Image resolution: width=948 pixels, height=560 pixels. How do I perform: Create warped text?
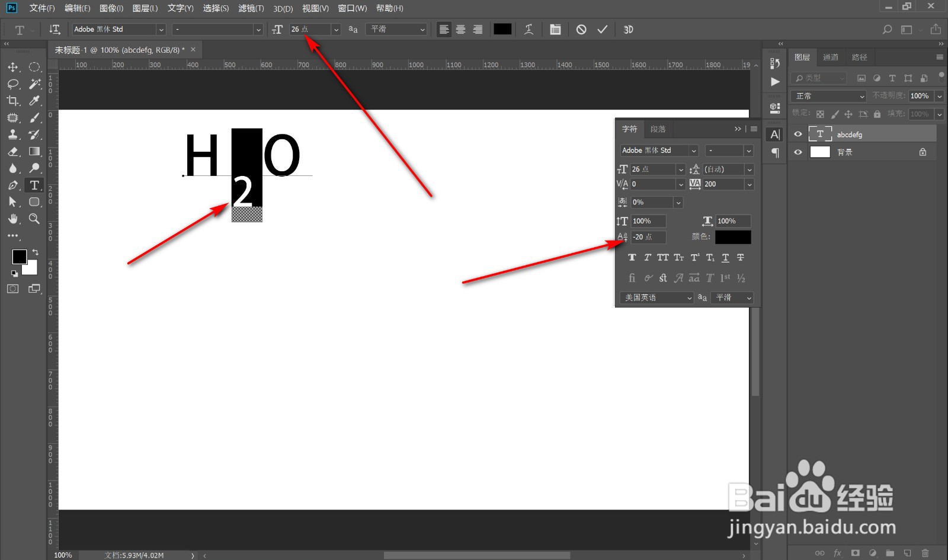(x=529, y=29)
